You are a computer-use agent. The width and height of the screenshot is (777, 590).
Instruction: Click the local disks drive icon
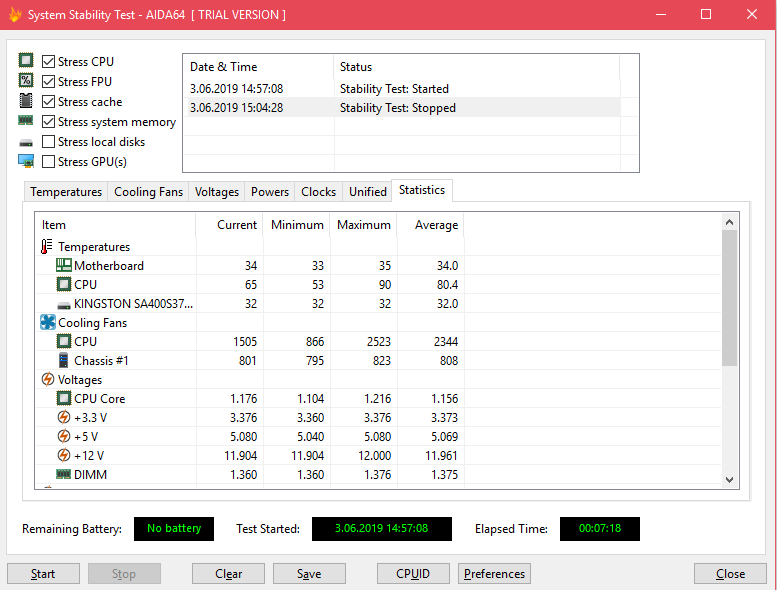click(x=26, y=143)
